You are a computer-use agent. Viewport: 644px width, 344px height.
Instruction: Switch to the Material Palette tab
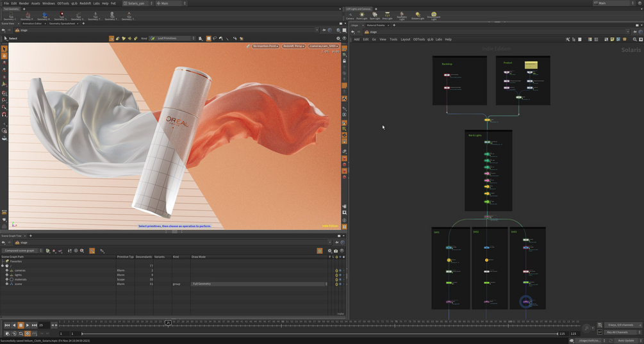tap(376, 25)
